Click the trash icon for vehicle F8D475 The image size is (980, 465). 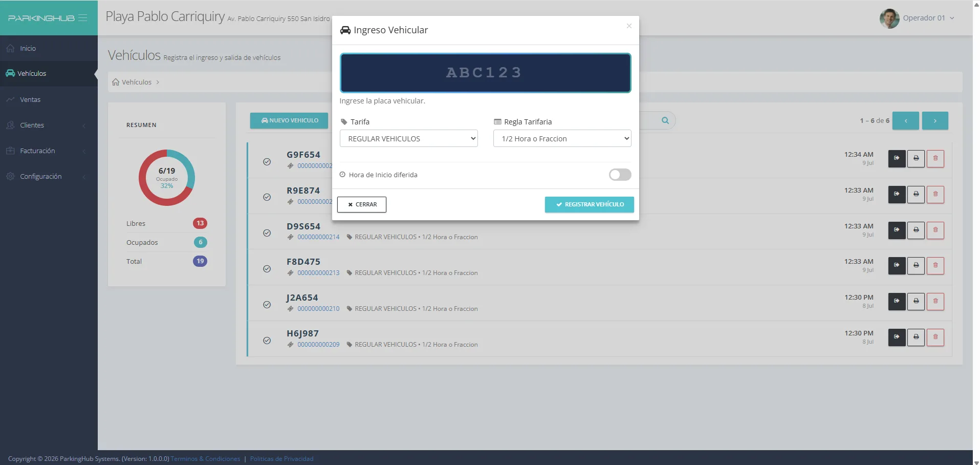935,265
